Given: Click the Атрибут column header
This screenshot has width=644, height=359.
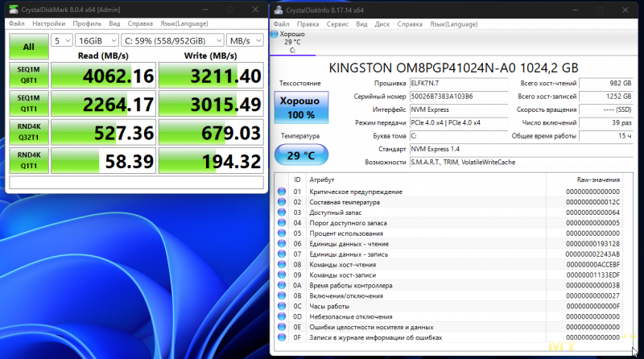Looking at the screenshot, I should [x=321, y=180].
